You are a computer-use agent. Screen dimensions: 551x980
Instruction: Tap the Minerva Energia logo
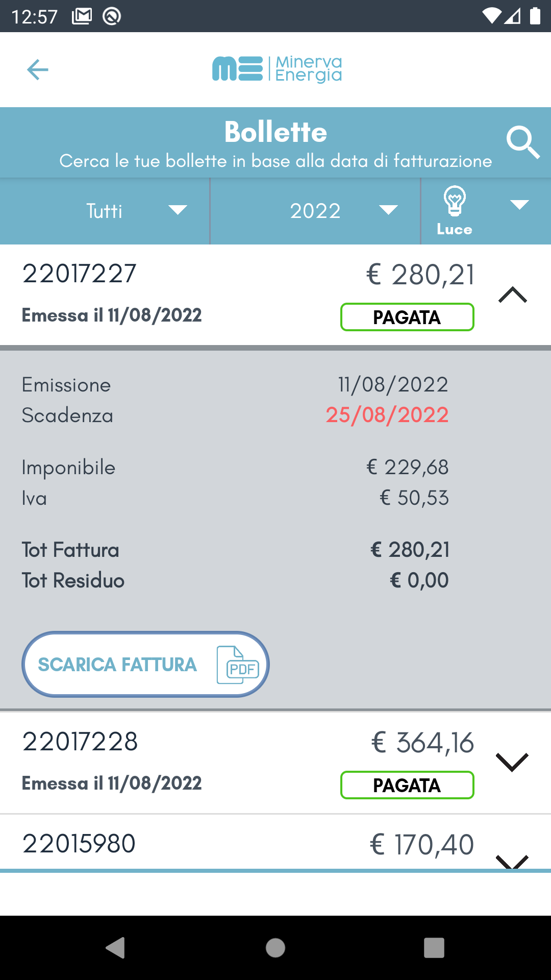pyautogui.click(x=277, y=69)
